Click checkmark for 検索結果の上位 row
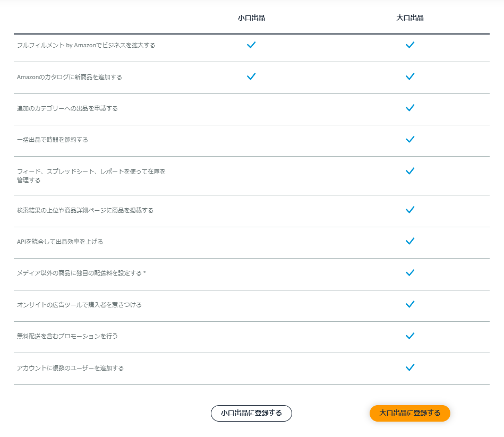Image resolution: width=504 pixels, height=437 pixels. pos(409,210)
